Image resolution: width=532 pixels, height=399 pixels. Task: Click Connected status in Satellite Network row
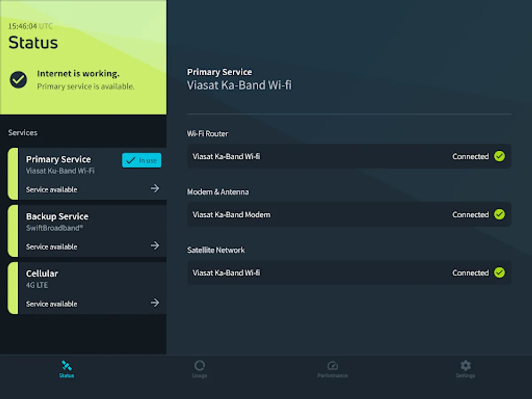coord(470,273)
